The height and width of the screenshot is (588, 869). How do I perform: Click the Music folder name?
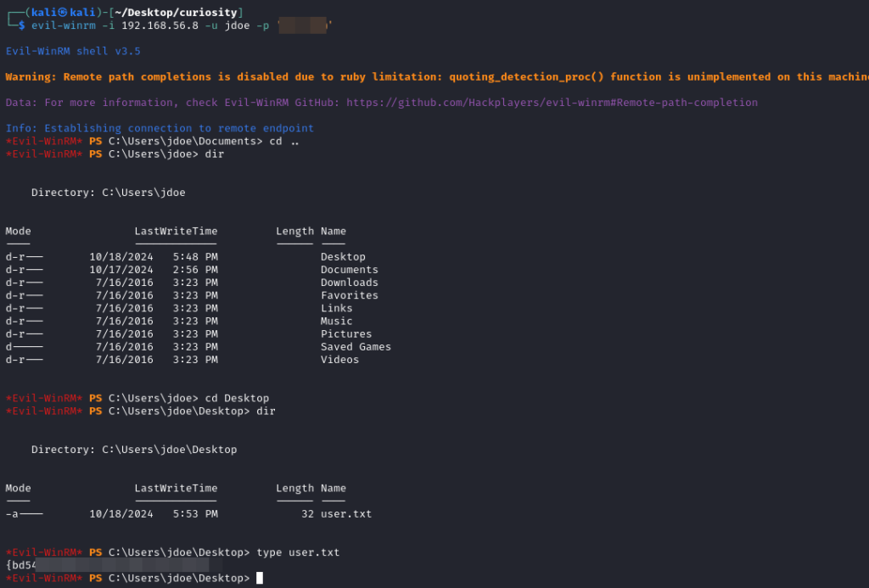pyautogui.click(x=336, y=321)
